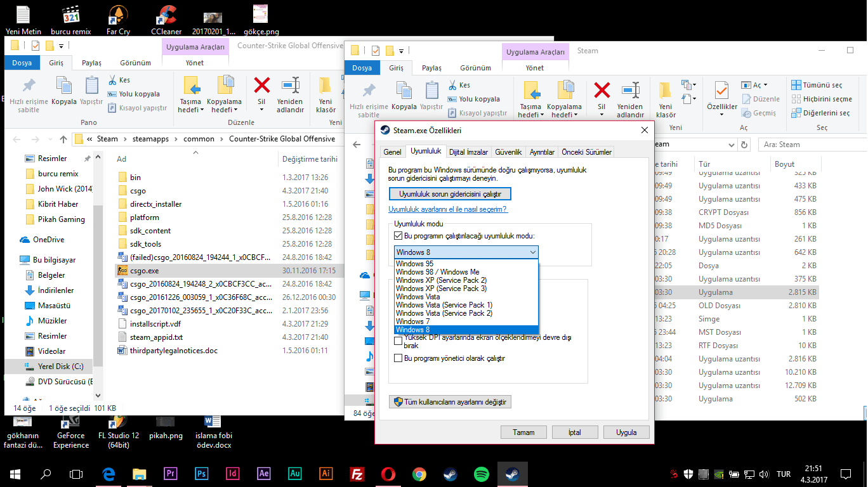
Task: Launch Photoshop from the taskbar
Action: (202, 474)
